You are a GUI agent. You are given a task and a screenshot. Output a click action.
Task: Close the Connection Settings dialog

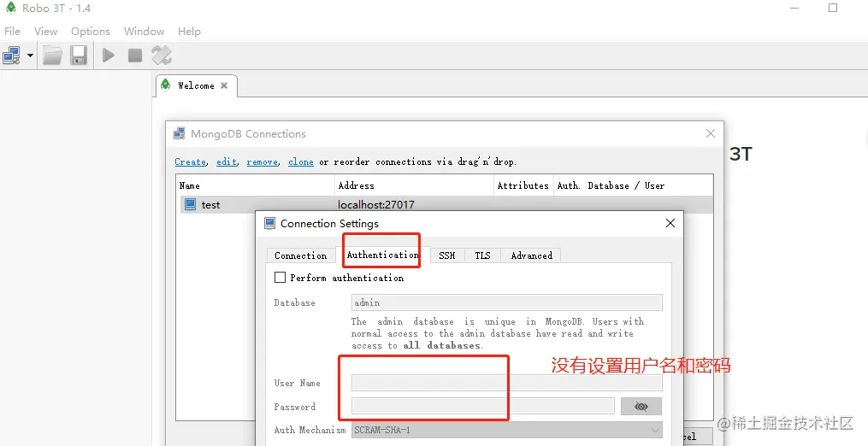pos(670,223)
